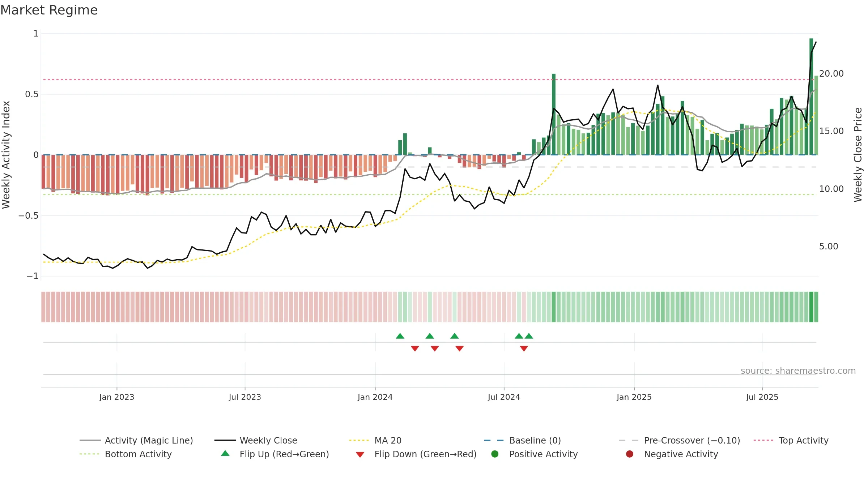
Task: Toggle the Flip Down (Green→Red) legend entry
Action: tap(416, 454)
